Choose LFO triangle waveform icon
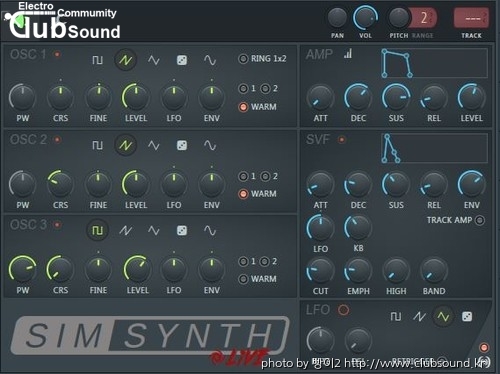Viewport: 500px width, 374px height. 443,317
